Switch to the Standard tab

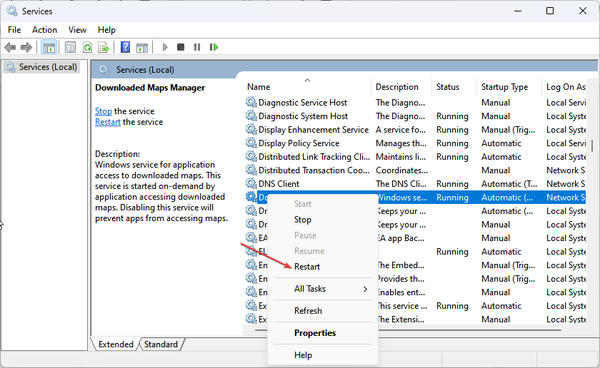(x=161, y=344)
